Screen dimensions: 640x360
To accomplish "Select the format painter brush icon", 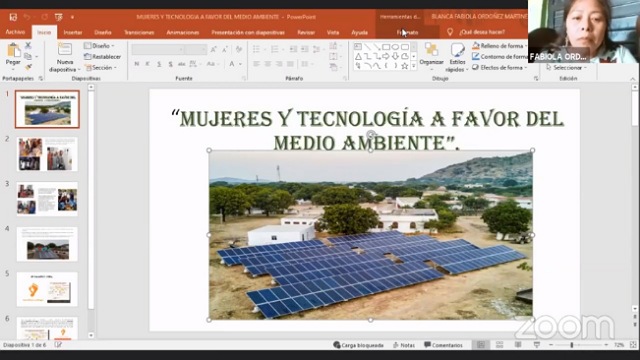I will click(28, 67).
